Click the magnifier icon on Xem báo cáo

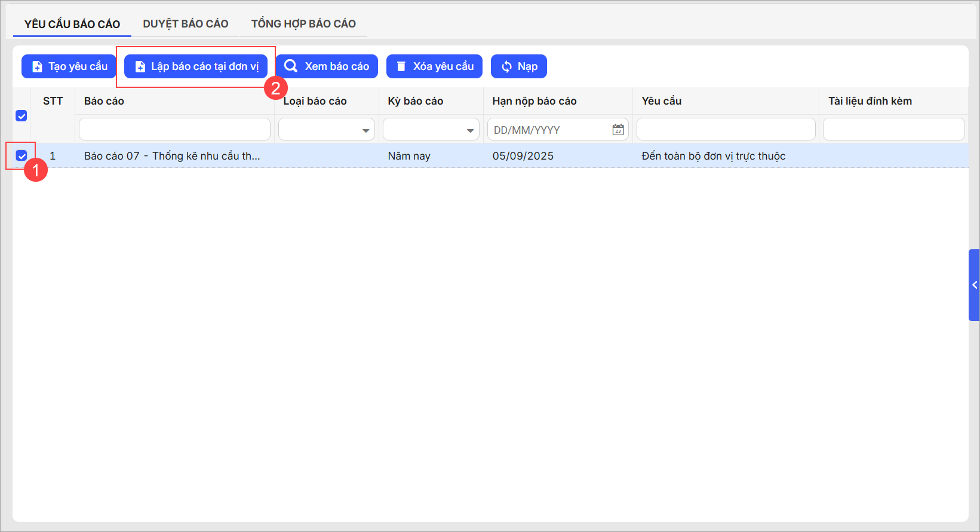[x=291, y=66]
